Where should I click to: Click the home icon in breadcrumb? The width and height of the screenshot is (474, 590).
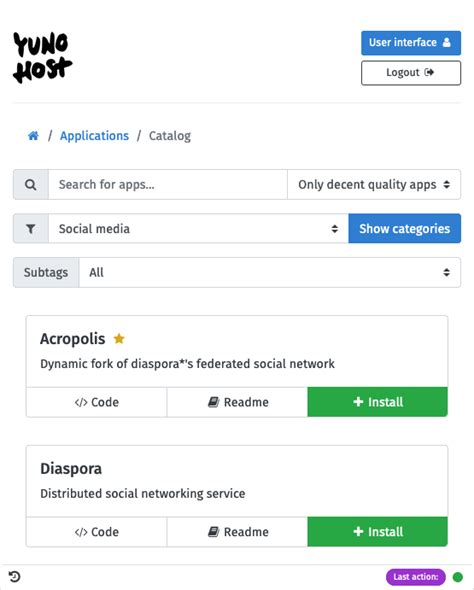(x=33, y=136)
